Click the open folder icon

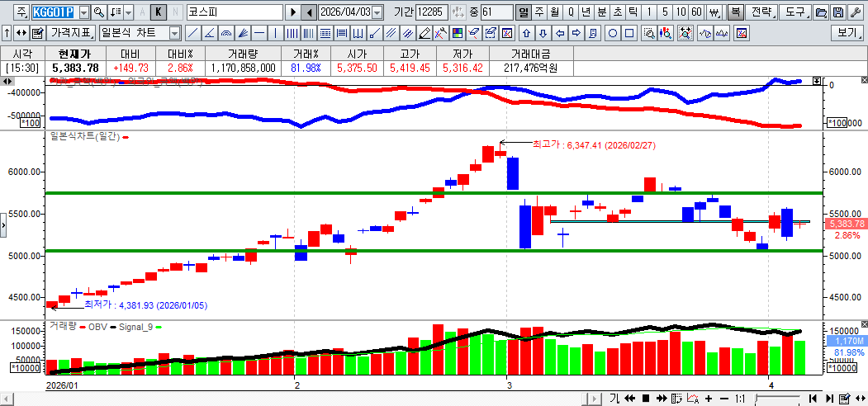click(820, 12)
